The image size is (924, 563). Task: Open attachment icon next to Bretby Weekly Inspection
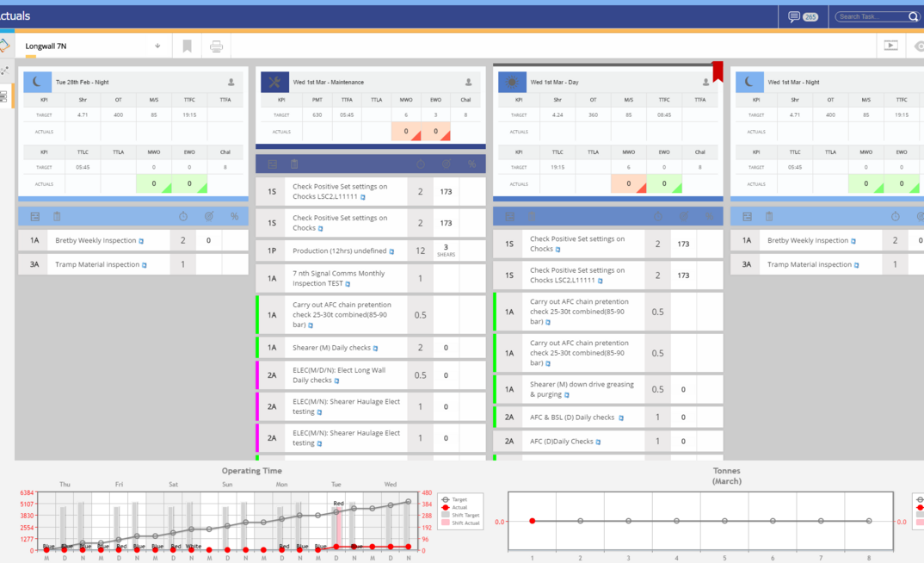coord(142,241)
